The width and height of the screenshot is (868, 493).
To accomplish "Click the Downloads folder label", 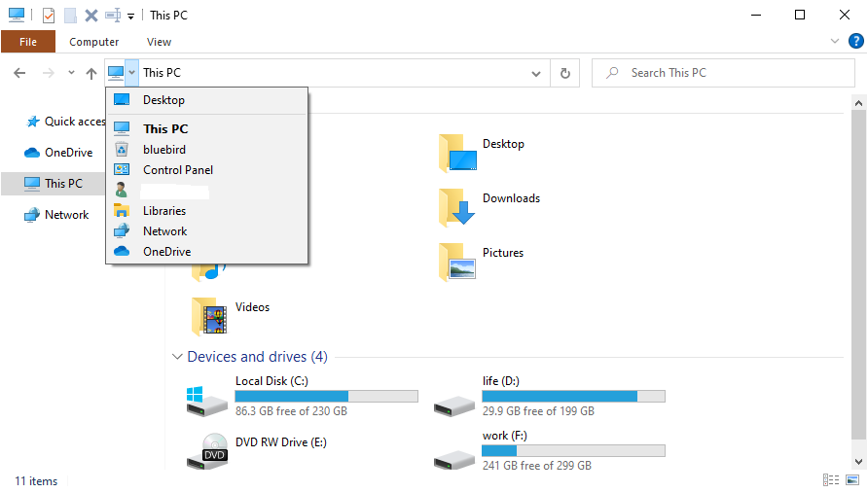I will coord(511,198).
